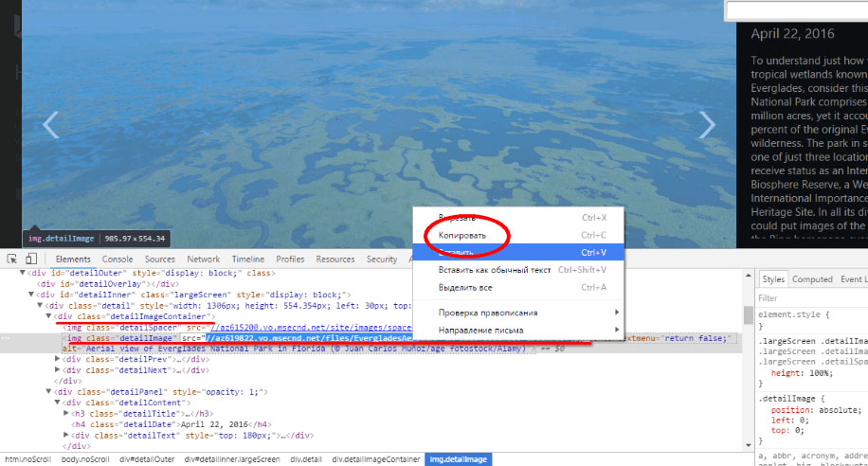Image resolution: width=868 pixels, height=466 pixels.
Task: Collapse the div class detail node
Action: pyautogui.click(x=40, y=306)
